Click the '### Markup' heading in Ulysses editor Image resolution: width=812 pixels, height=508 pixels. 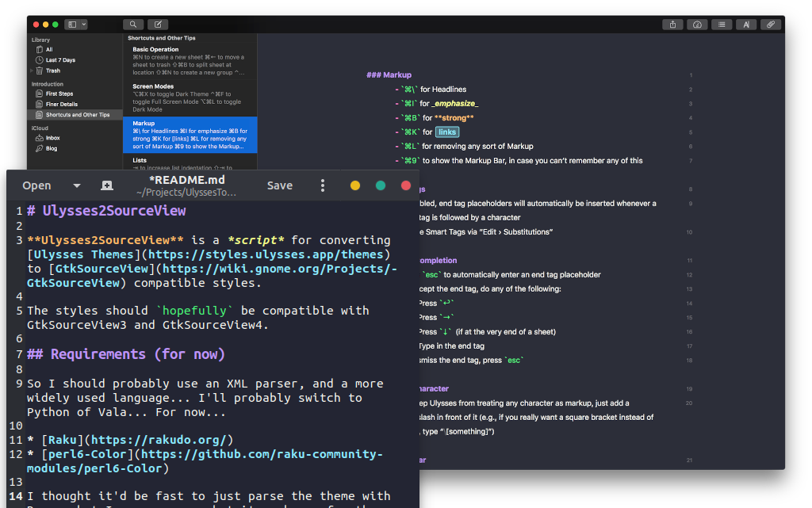click(x=389, y=75)
